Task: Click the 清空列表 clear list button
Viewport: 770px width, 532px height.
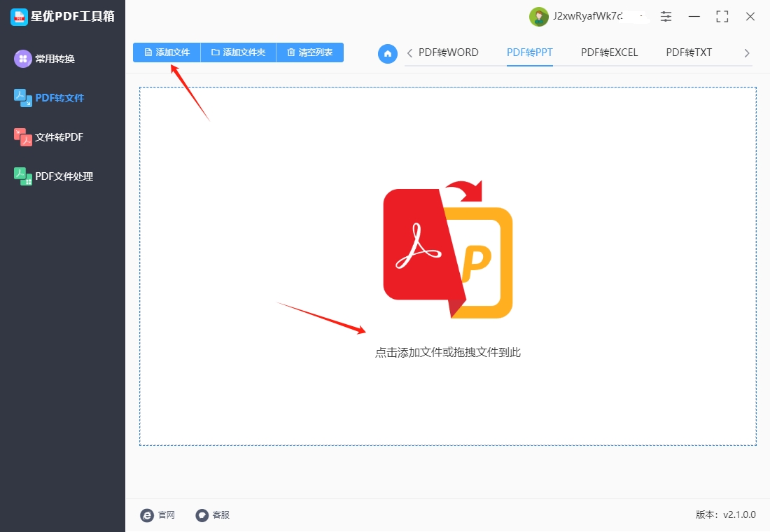Action: click(310, 52)
